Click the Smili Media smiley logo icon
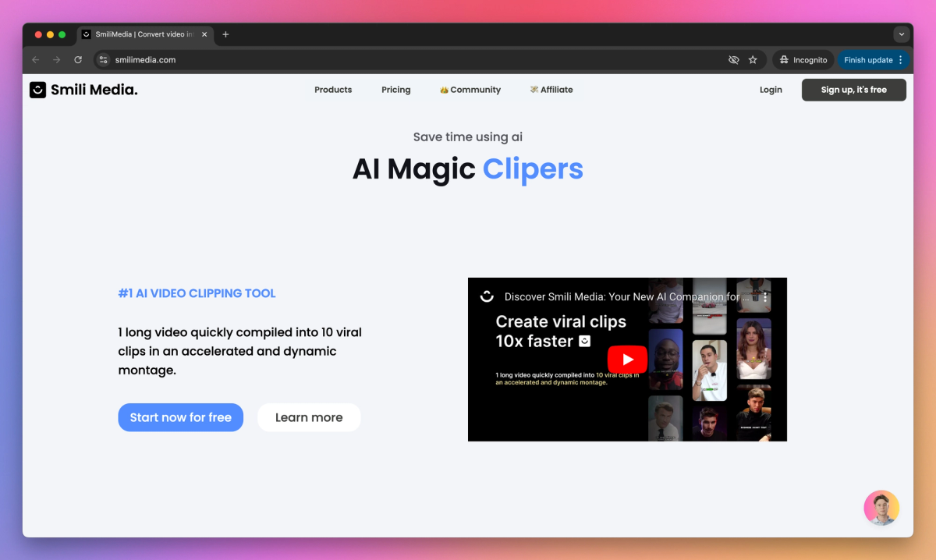This screenshot has width=936, height=560. [37, 90]
